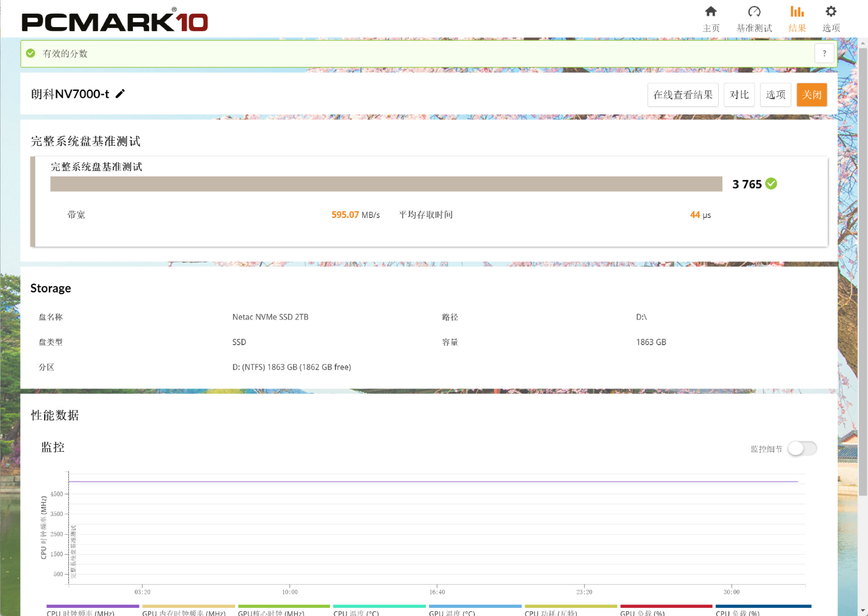Toggle the 监控细节 switch
This screenshot has width=868, height=616.
pyautogui.click(x=802, y=448)
